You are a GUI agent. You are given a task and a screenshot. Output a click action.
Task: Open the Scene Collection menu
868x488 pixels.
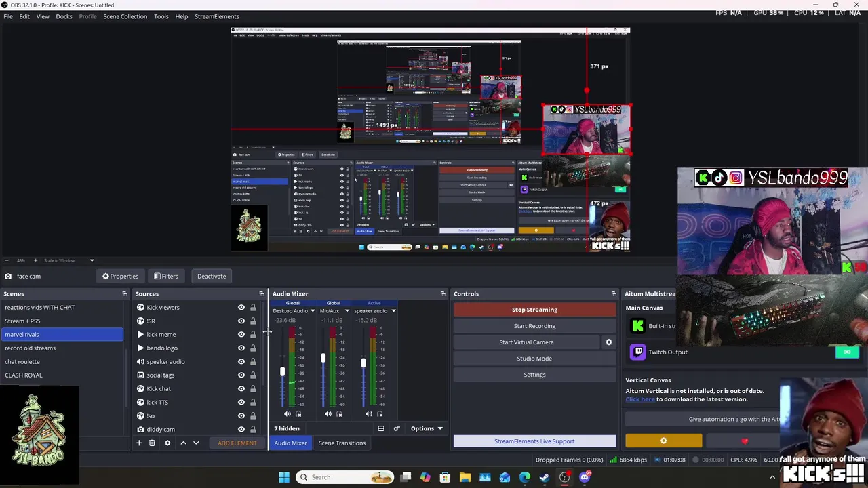tap(125, 16)
